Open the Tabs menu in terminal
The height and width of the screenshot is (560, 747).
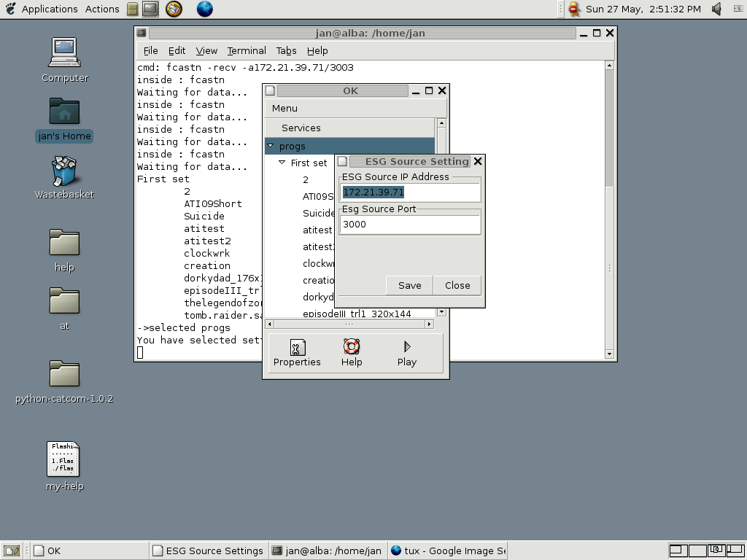(x=286, y=50)
